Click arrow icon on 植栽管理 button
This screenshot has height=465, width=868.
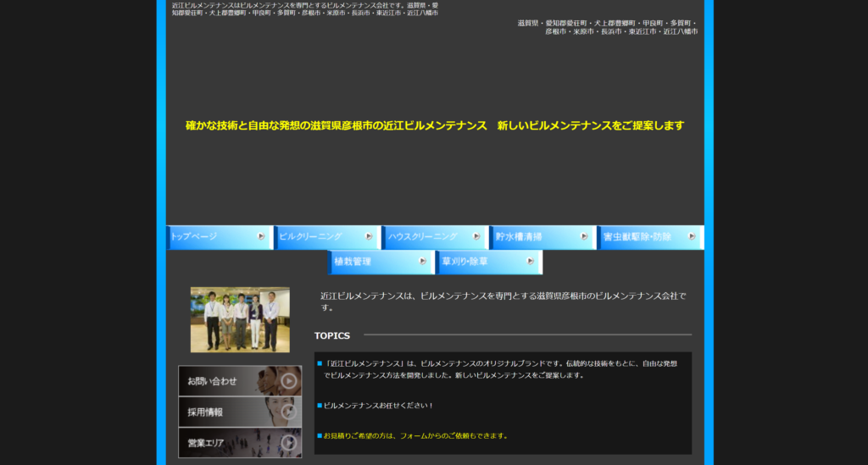423,262
